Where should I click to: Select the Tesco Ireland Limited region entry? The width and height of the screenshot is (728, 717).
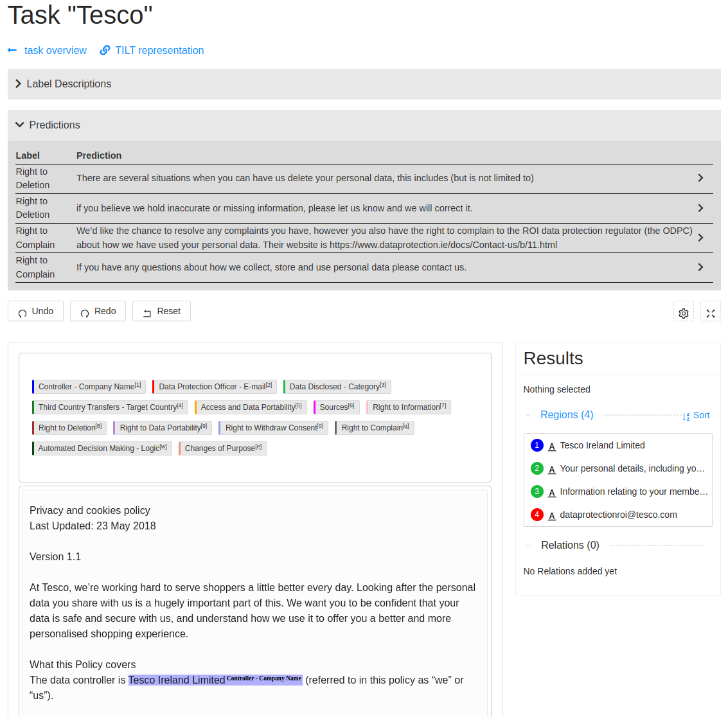[618, 445]
